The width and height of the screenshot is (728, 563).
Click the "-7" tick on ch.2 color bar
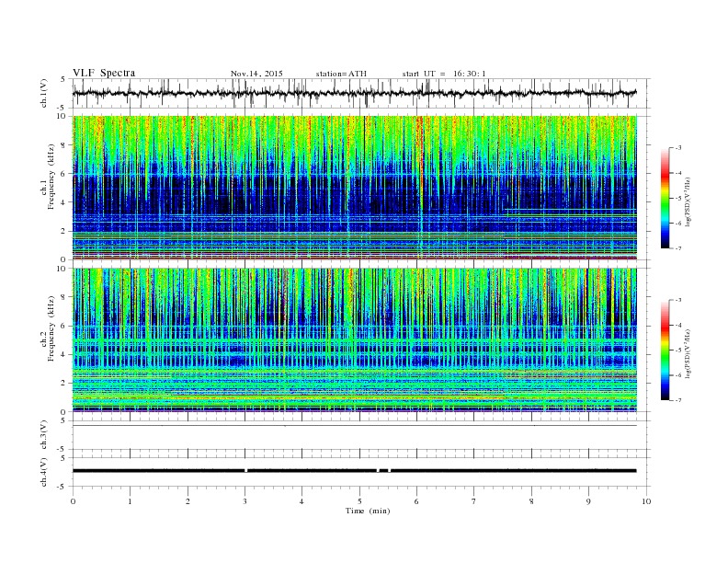[x=677, y=400]
